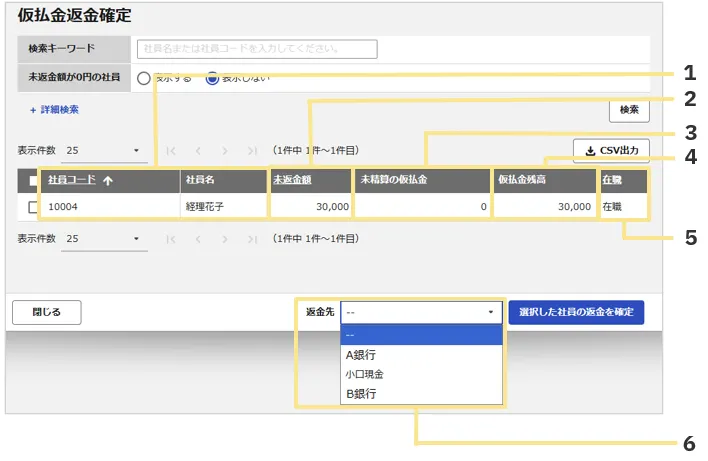
Task: Click last-page icon in upper pagination
Action: click(x=252, y=151)
